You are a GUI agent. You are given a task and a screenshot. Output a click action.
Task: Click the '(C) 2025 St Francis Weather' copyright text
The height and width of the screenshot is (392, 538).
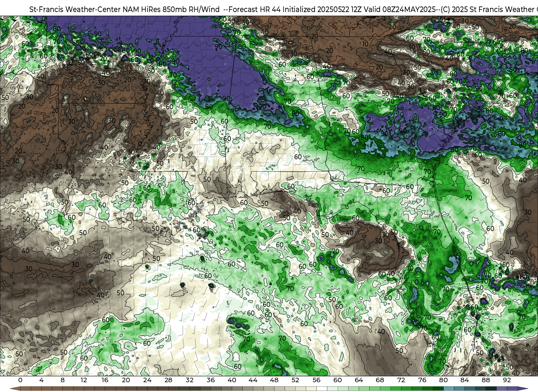[487, 9]
